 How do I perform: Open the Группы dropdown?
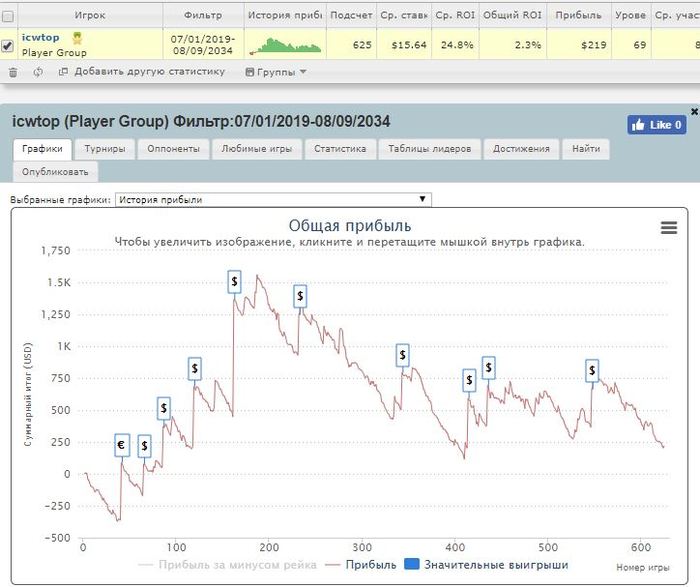[275, 72]
